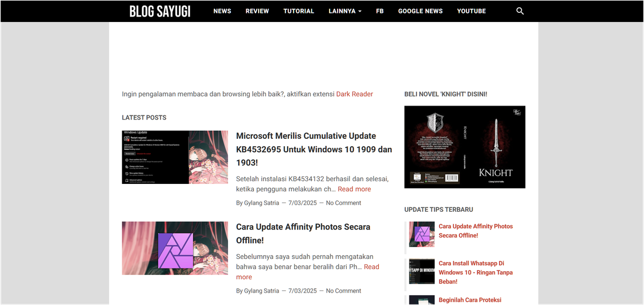
Task: Open the YOUTUBE menu link
Action: (471, 11)
